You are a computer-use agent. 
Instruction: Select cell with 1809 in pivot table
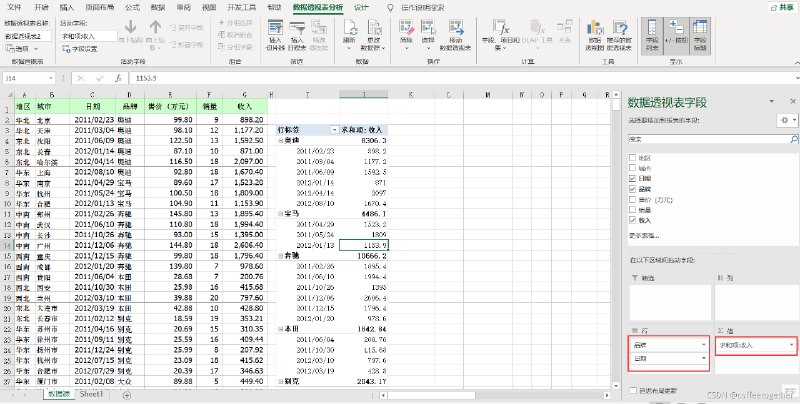(364, 235)
